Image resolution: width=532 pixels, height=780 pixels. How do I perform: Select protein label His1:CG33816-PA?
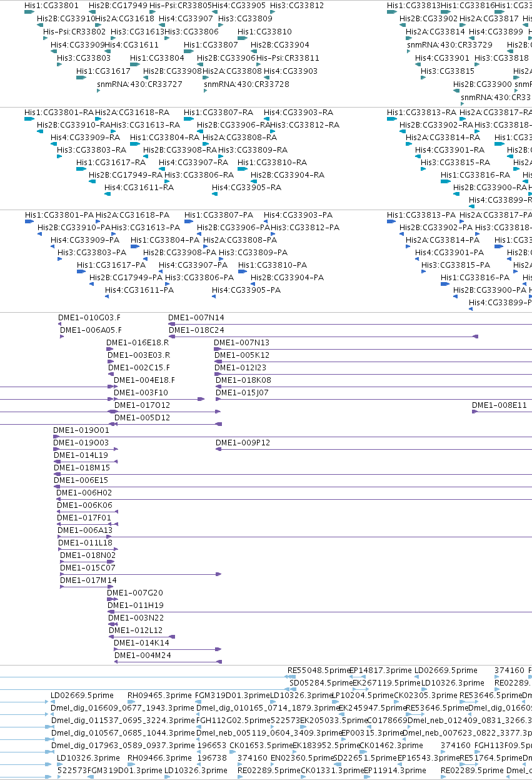tap(475, 278)
